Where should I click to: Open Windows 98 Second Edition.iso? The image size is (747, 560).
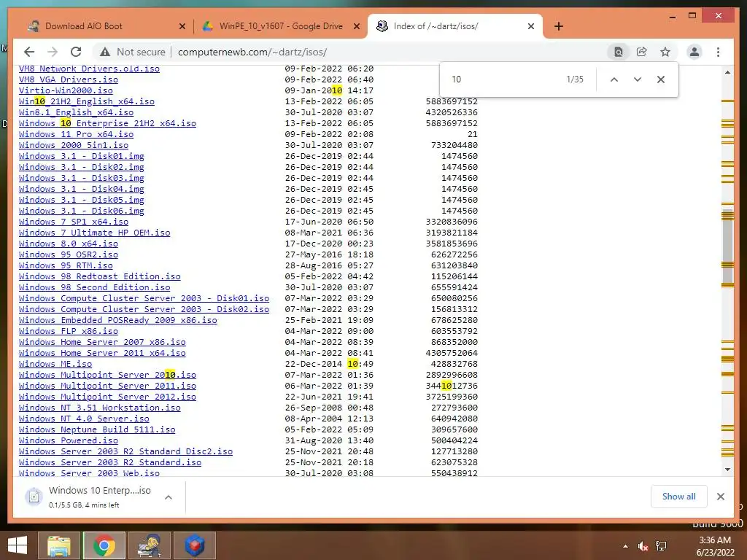point(94,287)
